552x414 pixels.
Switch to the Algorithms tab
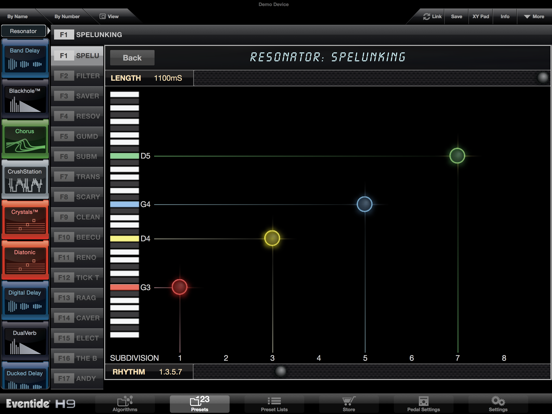point(125,403)
